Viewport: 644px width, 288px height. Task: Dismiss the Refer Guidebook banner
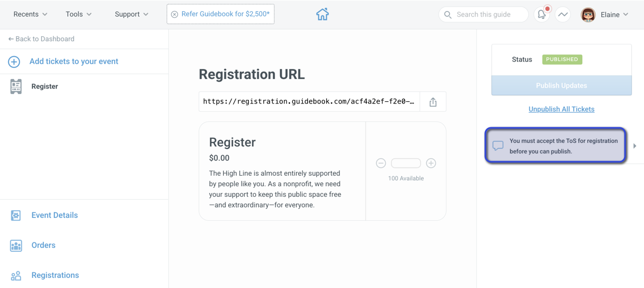point(175,14)
